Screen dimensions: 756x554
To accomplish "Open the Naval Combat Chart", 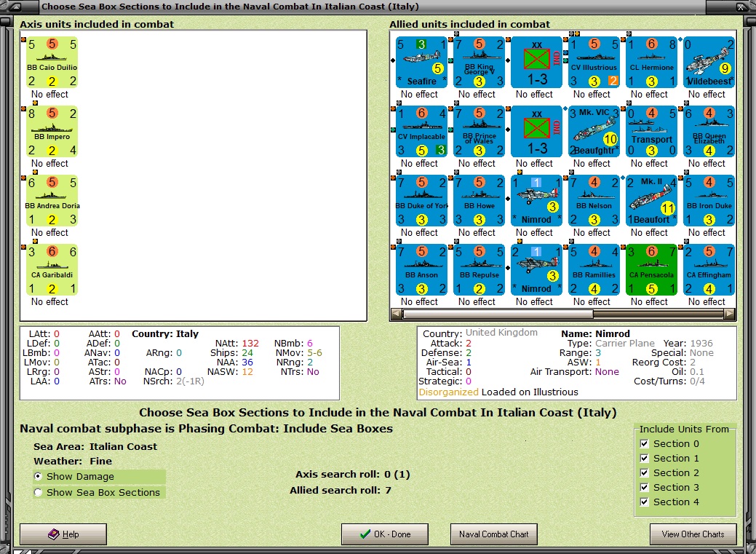I will [494, 534].
